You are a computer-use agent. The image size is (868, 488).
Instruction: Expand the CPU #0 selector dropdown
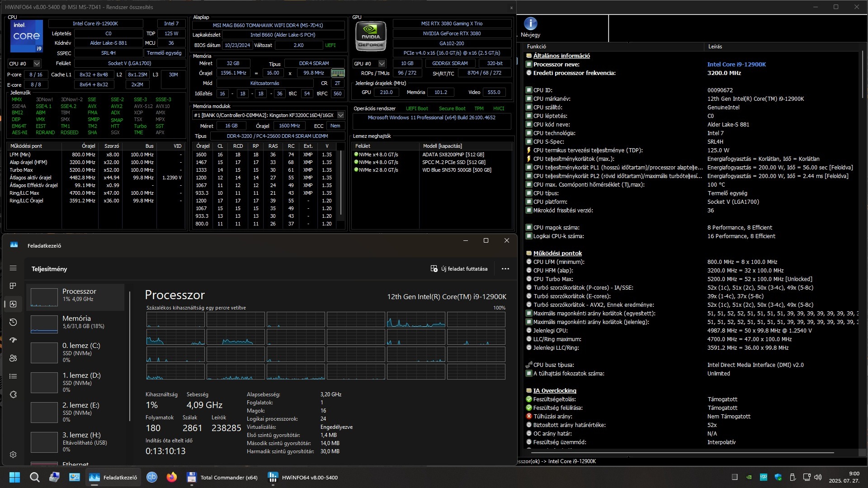pos(37,64)
